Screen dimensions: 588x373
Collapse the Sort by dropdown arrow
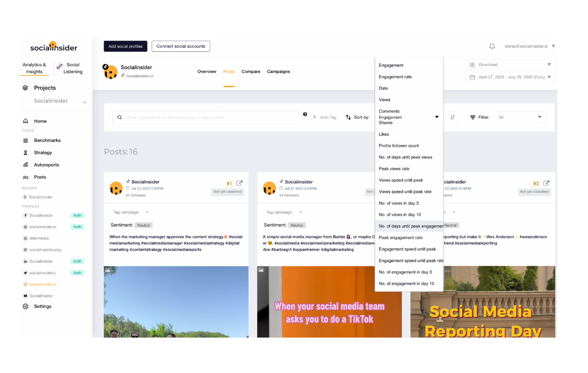(437, 117)
